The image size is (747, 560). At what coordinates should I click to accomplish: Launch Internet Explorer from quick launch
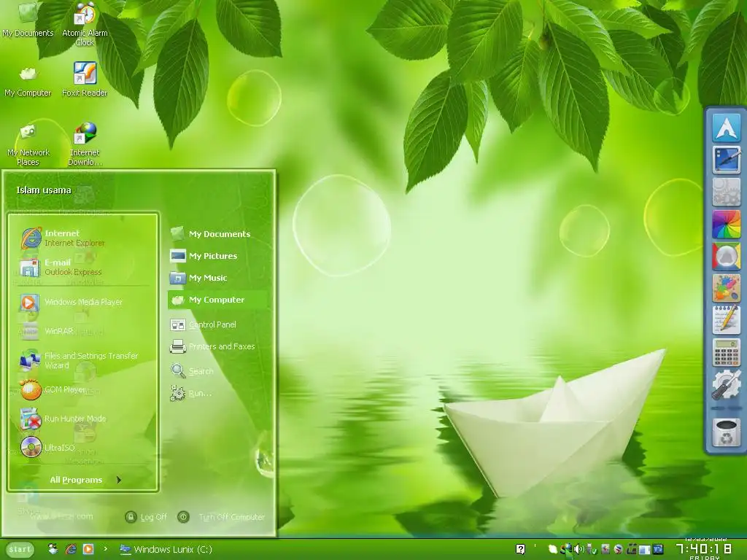pos(71,549)
